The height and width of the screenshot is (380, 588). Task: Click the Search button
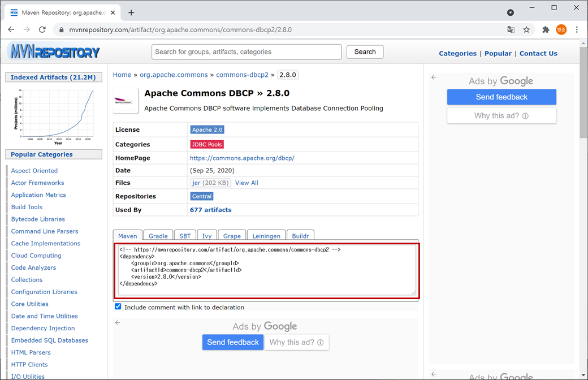[x=365, y=52]
